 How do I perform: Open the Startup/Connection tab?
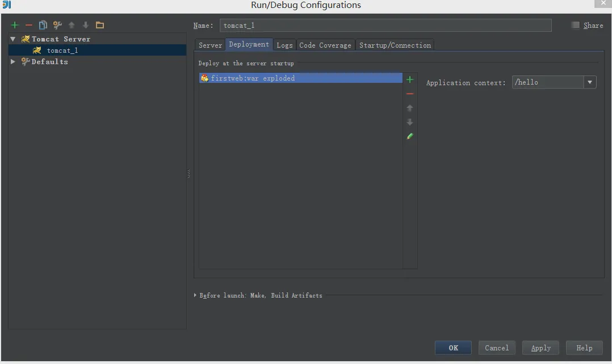(x=395, y=45)
